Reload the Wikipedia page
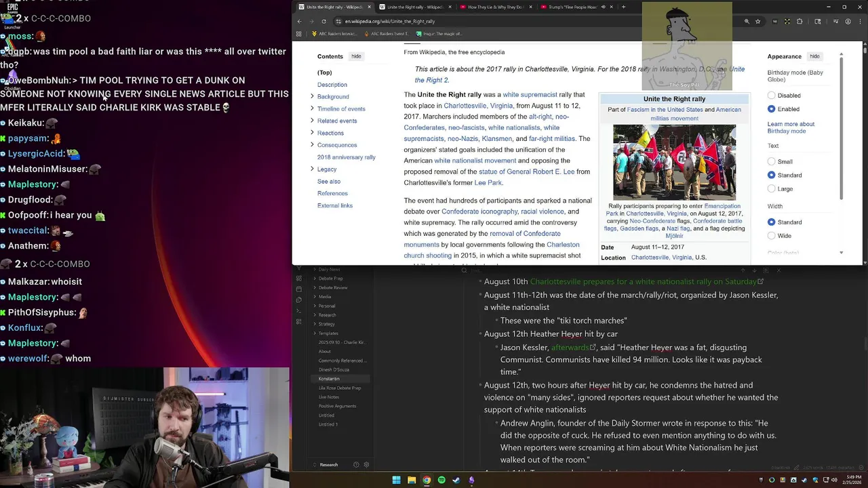 (x=323, y=21)
